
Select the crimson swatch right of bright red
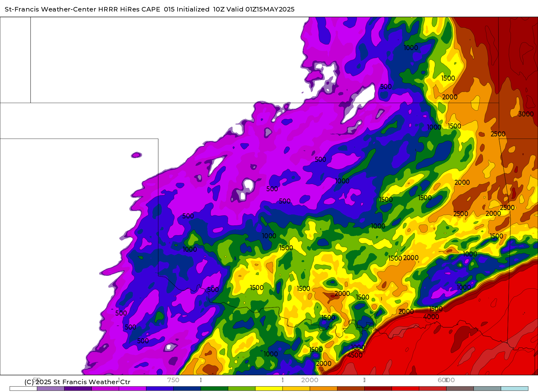pyautogui.click(x=433, y=388)
